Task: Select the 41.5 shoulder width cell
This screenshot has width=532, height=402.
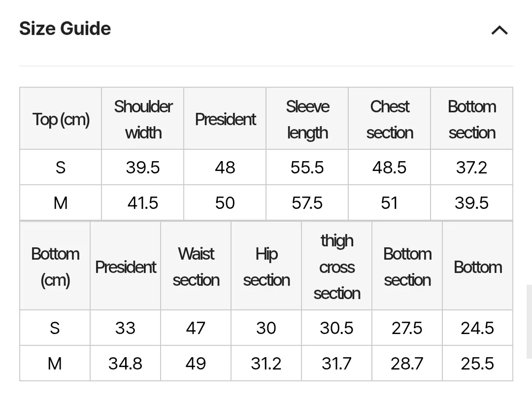Action: 143,203
